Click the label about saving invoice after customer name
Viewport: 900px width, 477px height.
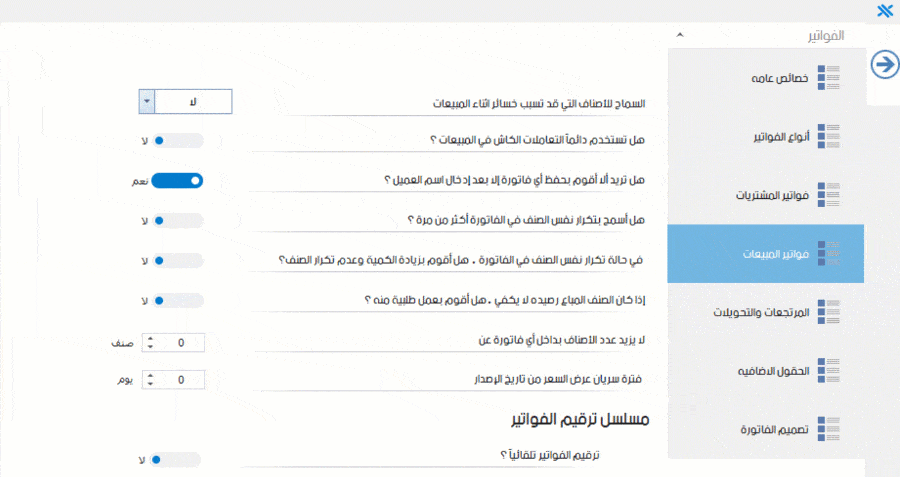[514, 180]
